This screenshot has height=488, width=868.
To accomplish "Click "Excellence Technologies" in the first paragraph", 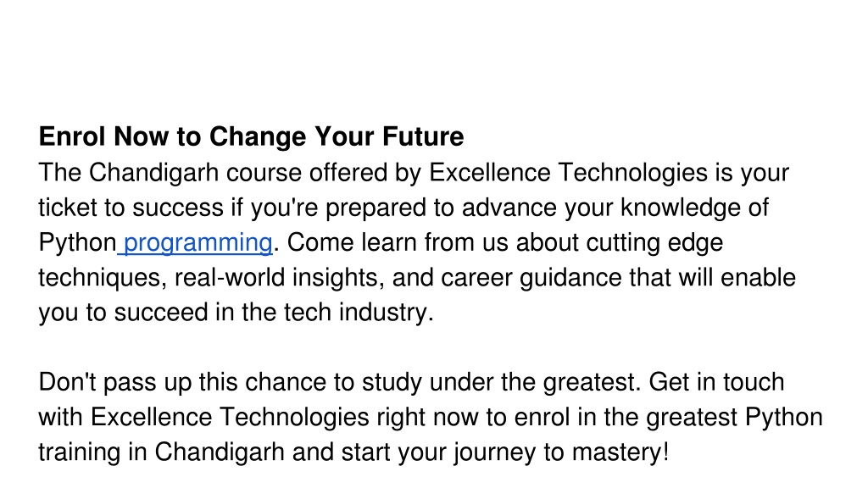I will click(568, 173).
